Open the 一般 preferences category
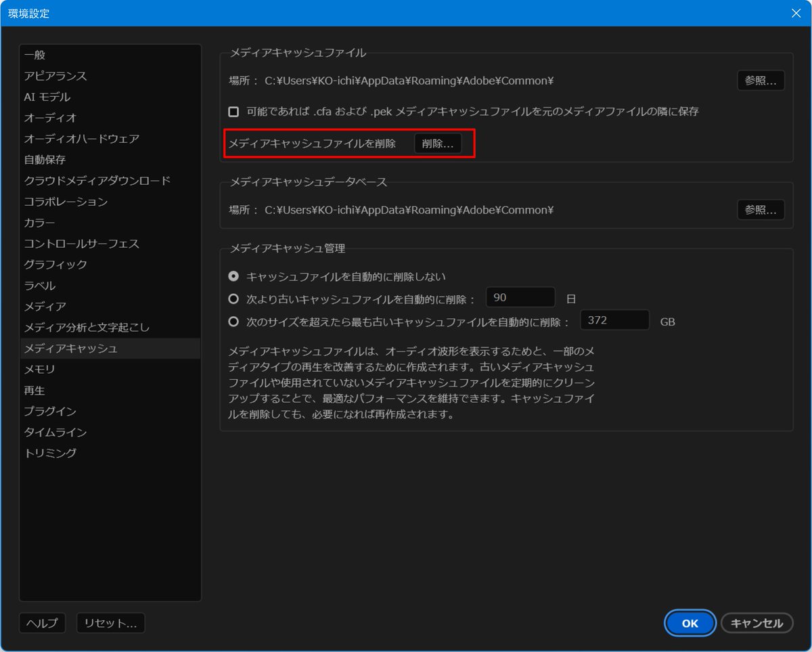 click(x=34, y=55)
